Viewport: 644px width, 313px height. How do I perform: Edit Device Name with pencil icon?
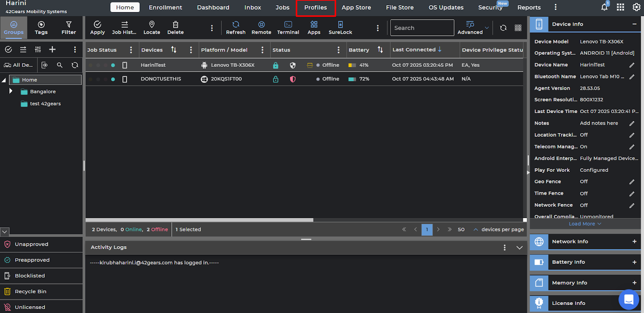pyautogui.click(x=632, y=65)
